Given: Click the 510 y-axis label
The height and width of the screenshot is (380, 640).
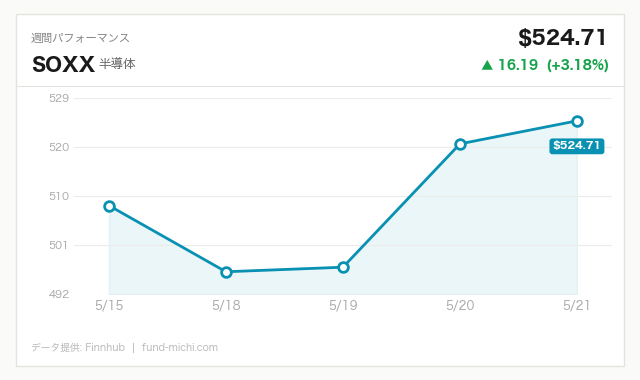Looking at the screenshot, I should pyautogui.click(x=59, y=196).
